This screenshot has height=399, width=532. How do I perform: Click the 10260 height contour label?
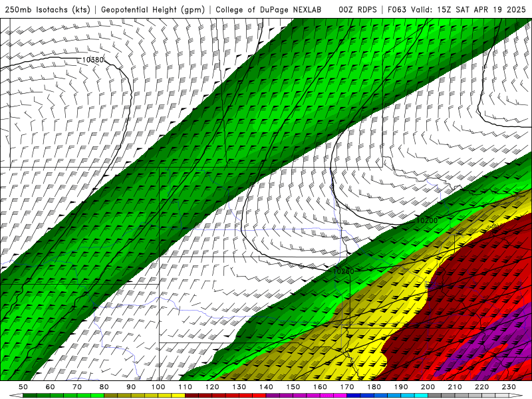343,271
